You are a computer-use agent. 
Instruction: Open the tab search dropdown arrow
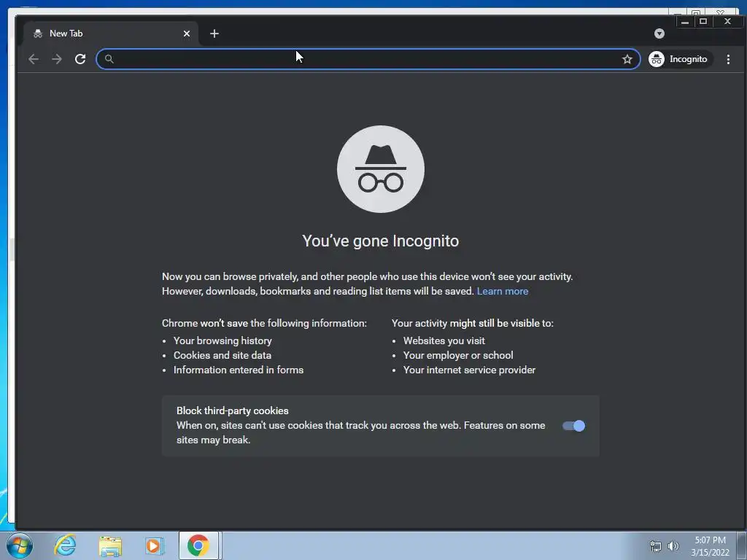click(659, 34)
